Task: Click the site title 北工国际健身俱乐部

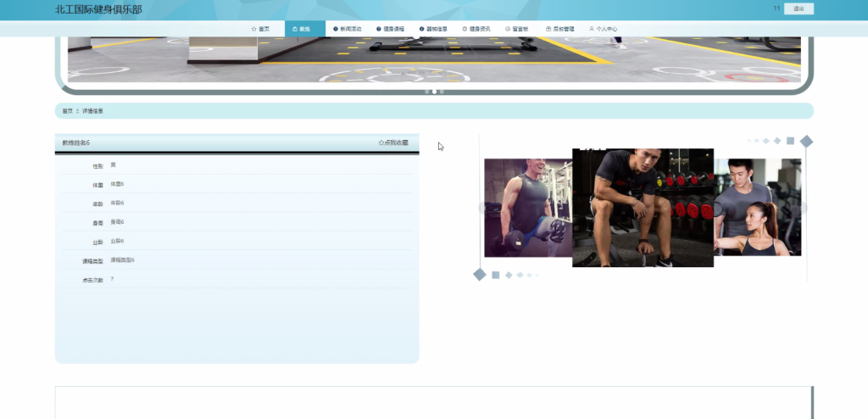Action: pyautogui.click(x=98, y=8)
